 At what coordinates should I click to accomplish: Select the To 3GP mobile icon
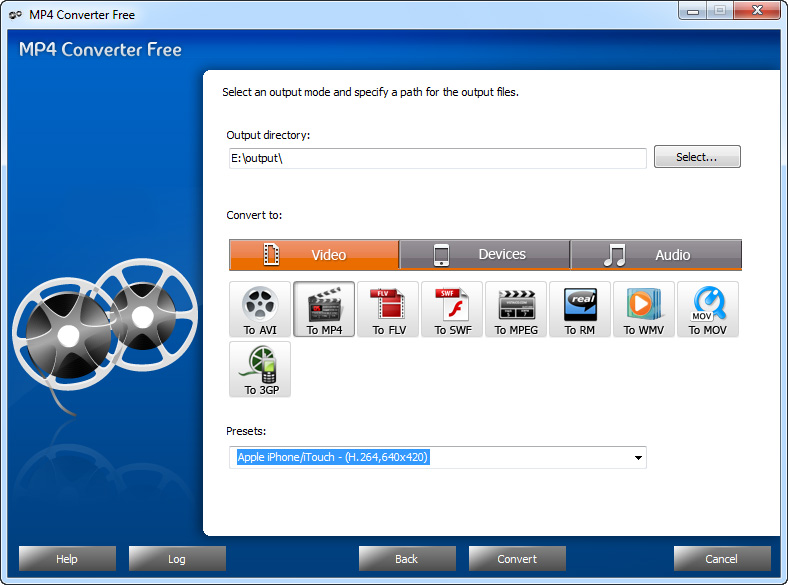260,369
